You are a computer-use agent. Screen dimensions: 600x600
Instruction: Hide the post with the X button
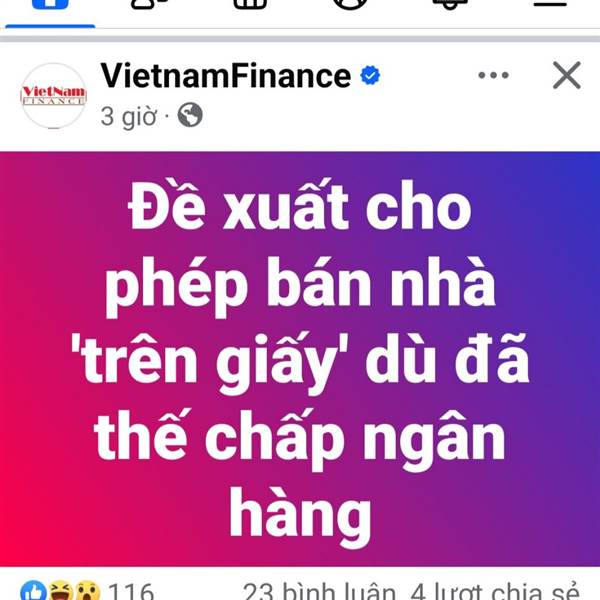point(567,75)
